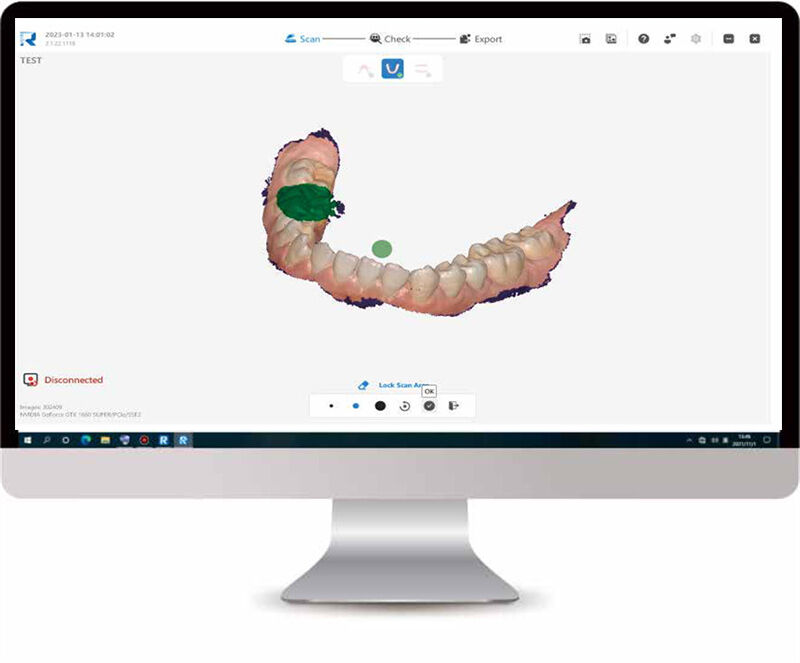
Task: Click the exit lock mode icon
Action: tap(454, 406)
